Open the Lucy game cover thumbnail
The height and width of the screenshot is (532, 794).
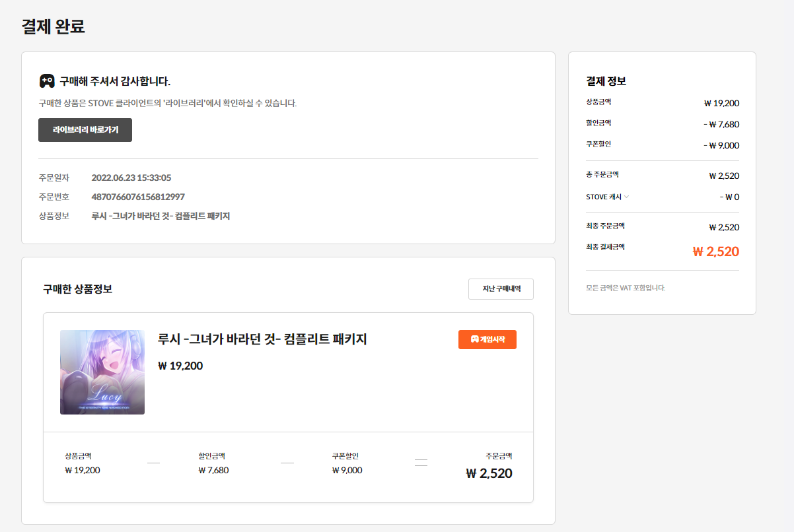[102, 372]
